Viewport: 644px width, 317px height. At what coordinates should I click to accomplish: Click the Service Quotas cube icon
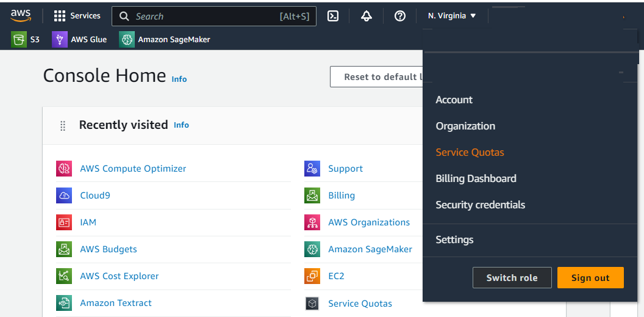312,304
